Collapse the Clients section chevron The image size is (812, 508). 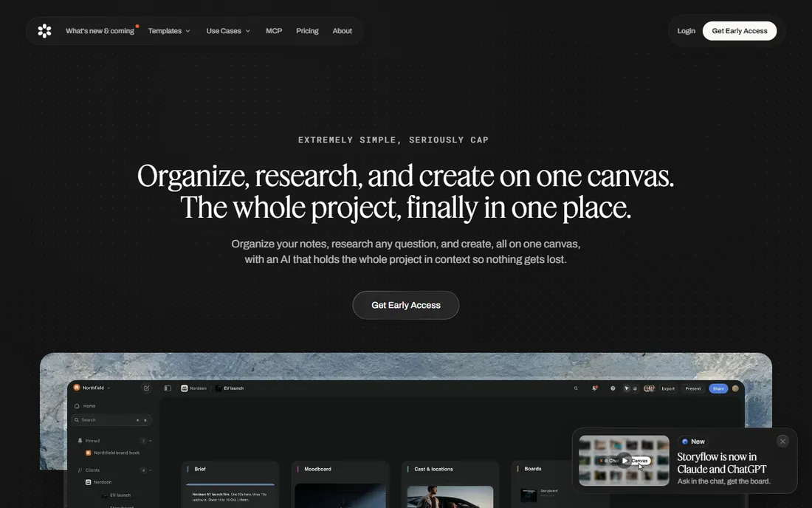(150, 470)
